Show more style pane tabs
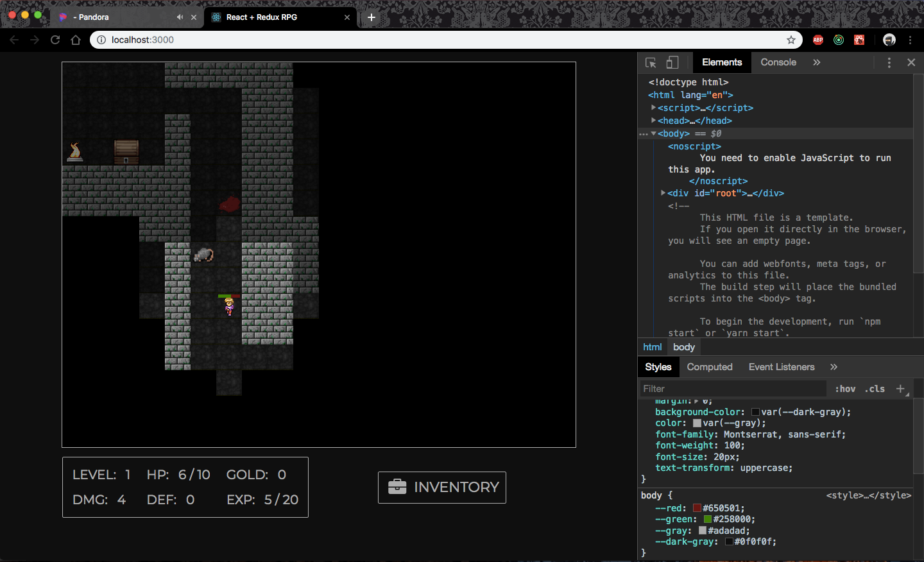Screen dimensions: 924x562 [834, 367]
